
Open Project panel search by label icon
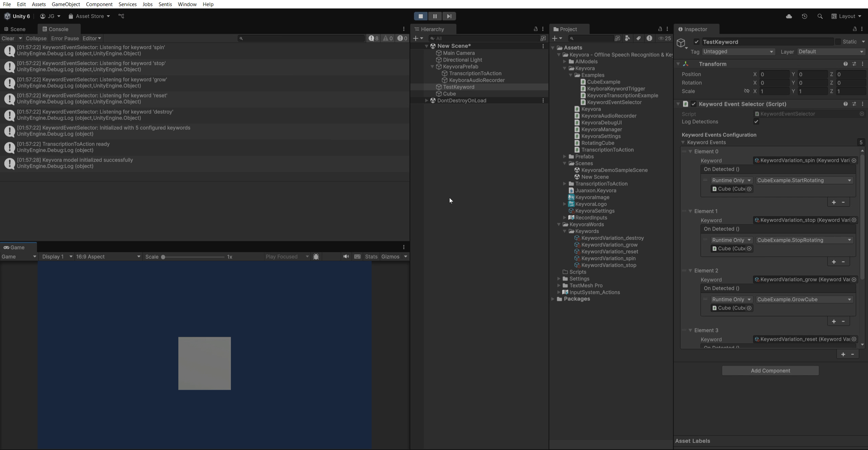coord(638,38)
